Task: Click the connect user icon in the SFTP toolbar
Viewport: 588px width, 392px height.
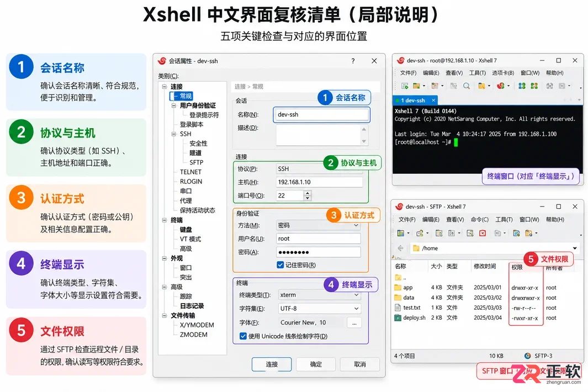Action: pos(420,233)
